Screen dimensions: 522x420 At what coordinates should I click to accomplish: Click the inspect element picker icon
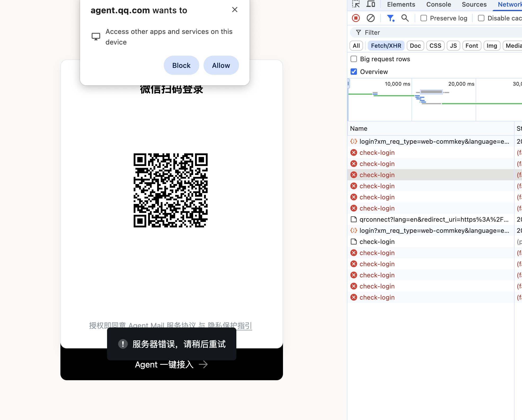coord(356,4)
